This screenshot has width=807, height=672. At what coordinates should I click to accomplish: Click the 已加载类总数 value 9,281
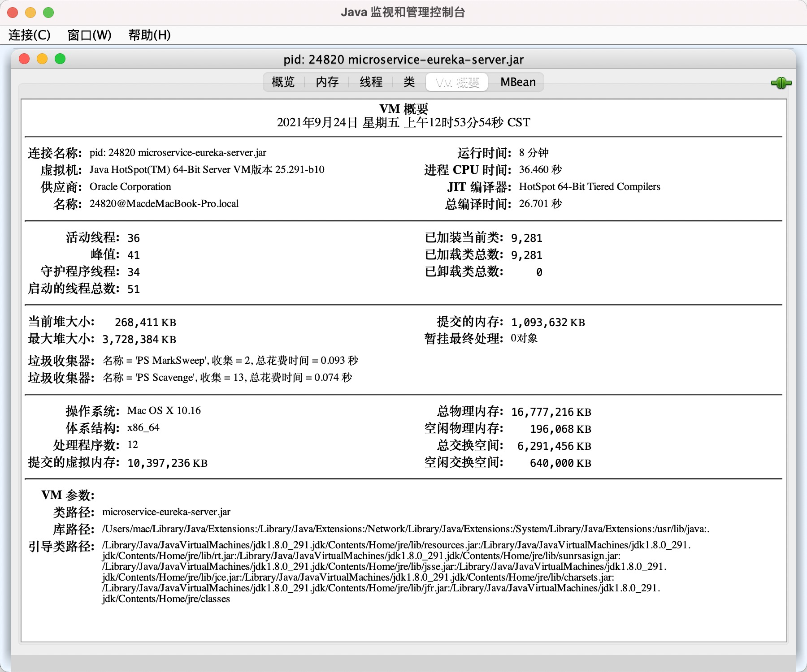[x=527, y=255]
